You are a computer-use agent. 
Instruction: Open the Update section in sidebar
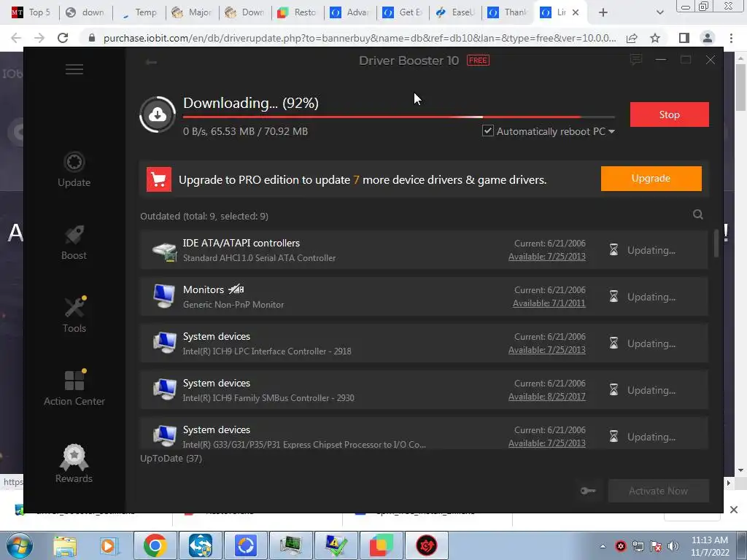coord(74,169)
